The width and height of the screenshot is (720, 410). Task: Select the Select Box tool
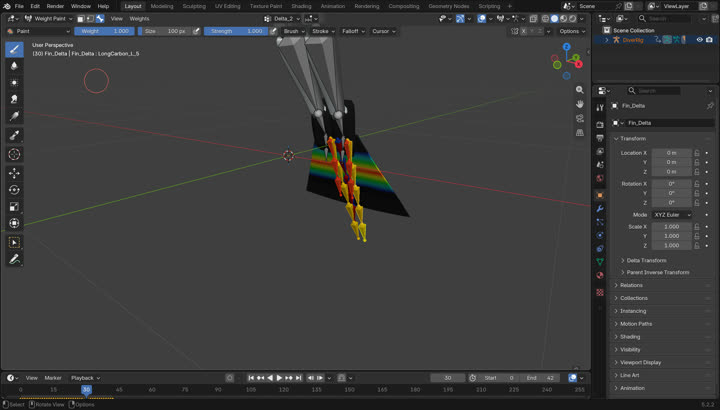tap(14, 242)
